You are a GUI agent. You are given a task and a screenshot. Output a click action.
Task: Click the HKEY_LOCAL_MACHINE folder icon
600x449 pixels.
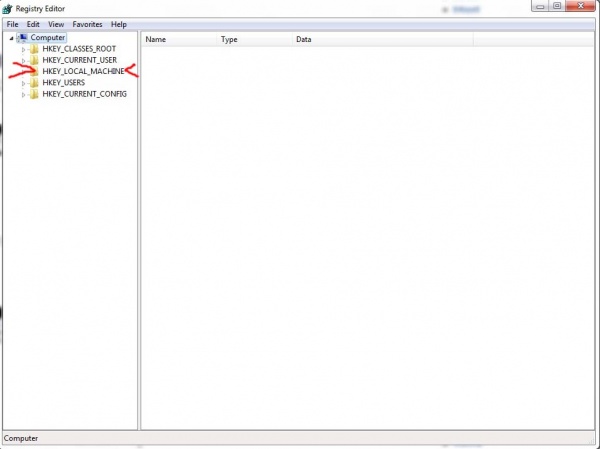(x=34, y=71)
